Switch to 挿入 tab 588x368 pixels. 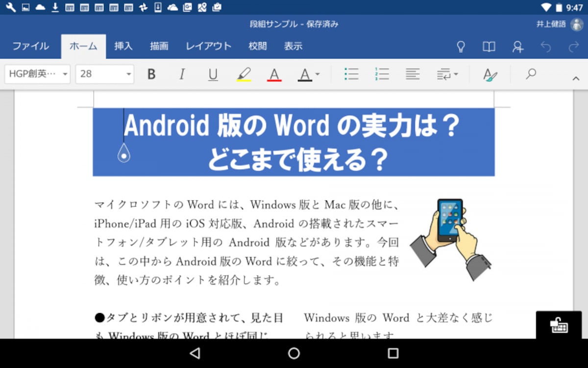(x=123, y=46)
